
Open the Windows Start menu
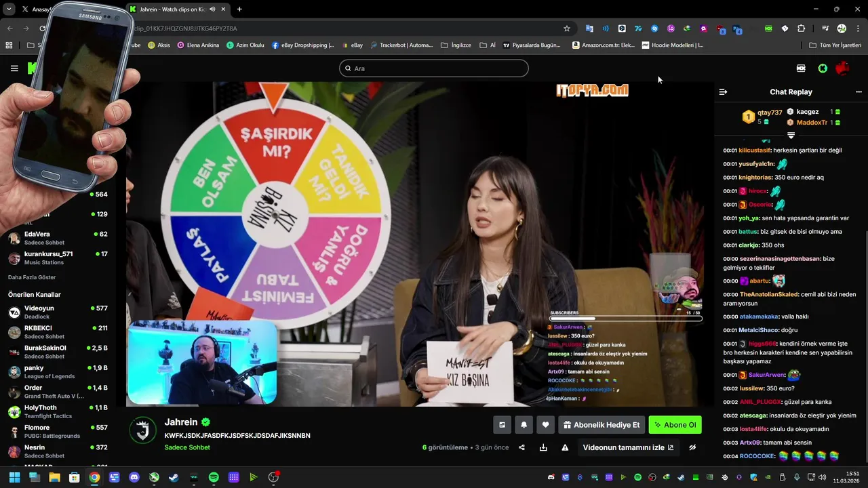pos(14,477)
